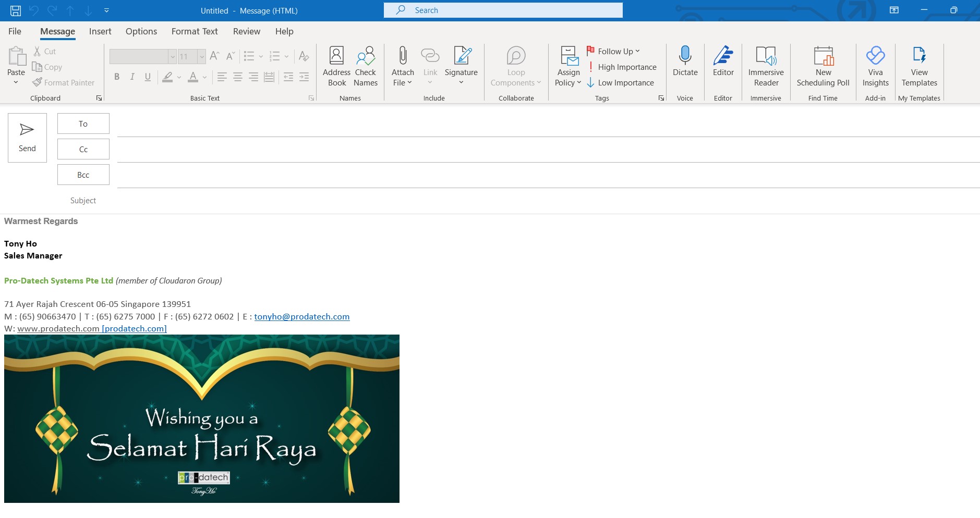
Task: Open font color dropdown arrow
Action: (205, 77)
